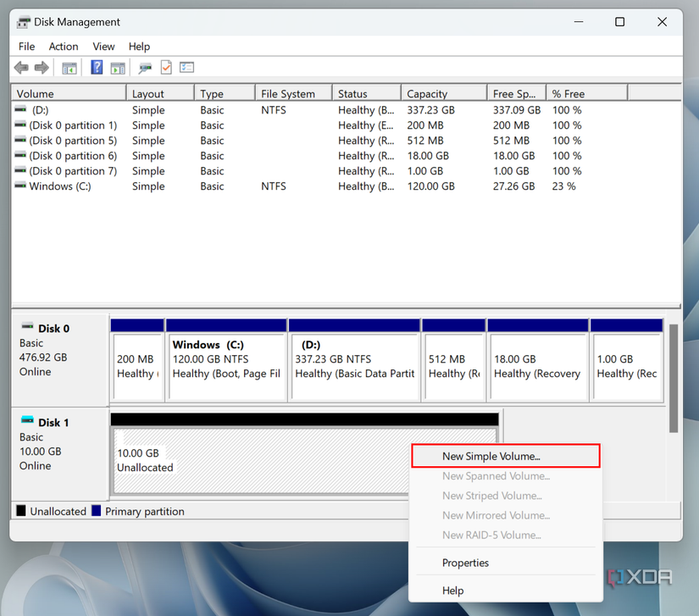Click the Forward arrow toolbar icon
The image size is (699, 616).
point(42,68)
